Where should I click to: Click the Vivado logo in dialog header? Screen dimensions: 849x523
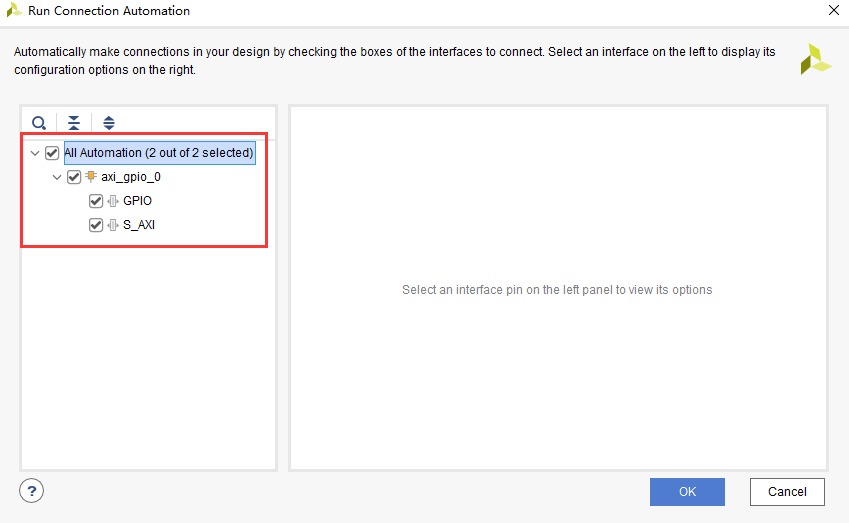click(815, 59)
